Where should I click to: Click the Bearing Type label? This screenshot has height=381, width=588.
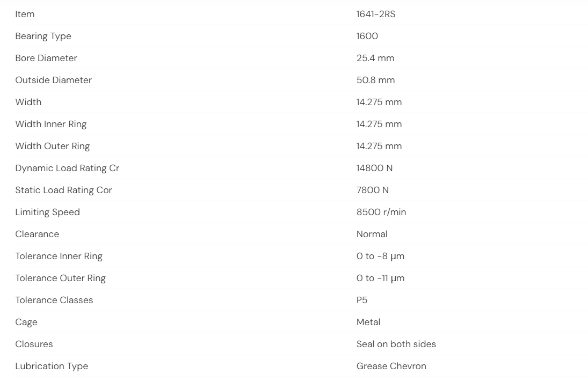click(x=43, y=36)
